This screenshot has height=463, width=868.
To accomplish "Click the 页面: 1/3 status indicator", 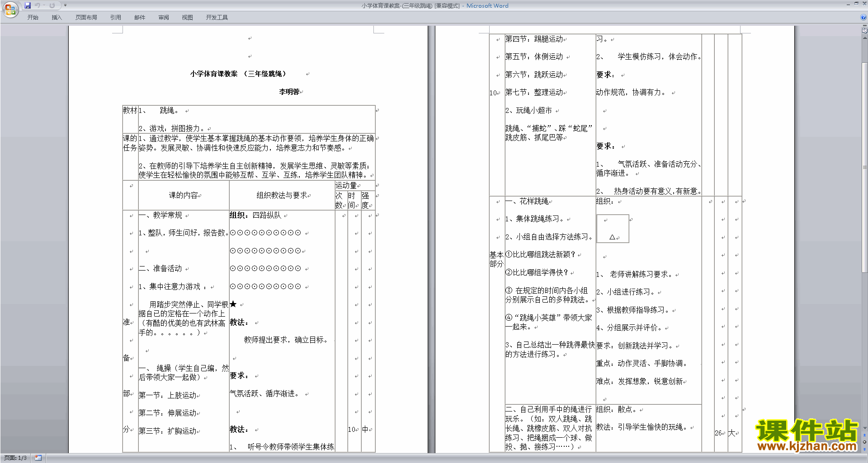I will coord(15,458).
